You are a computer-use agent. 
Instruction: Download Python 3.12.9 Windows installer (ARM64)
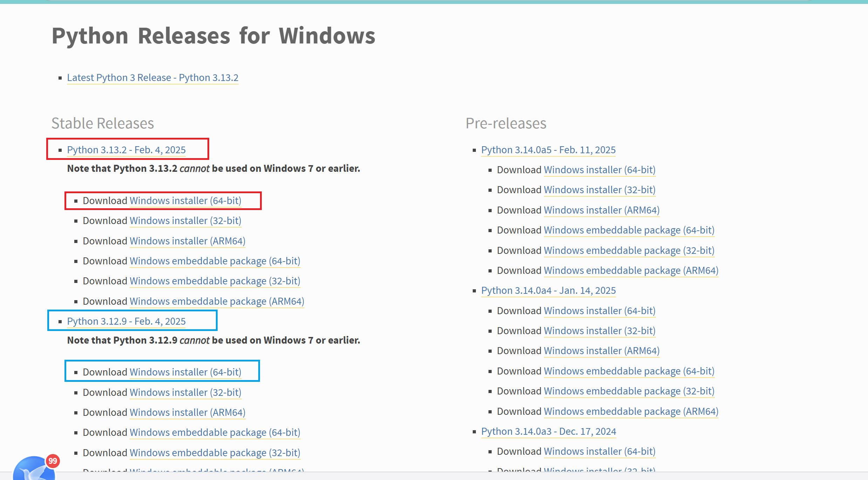click(187, 412)
